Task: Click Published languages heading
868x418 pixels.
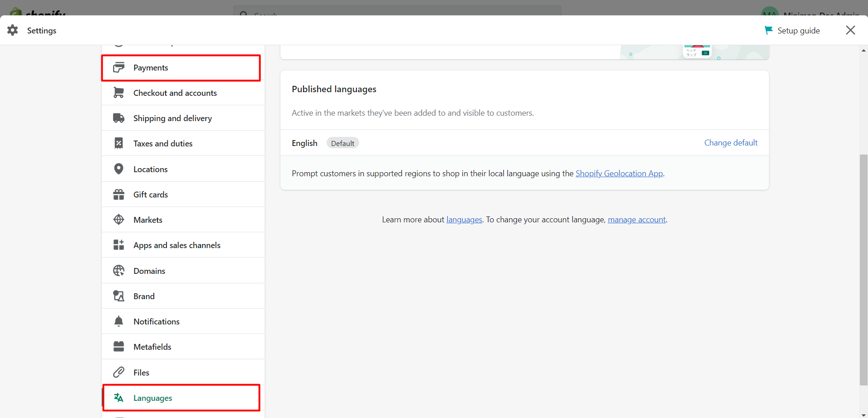Action: 334,89
